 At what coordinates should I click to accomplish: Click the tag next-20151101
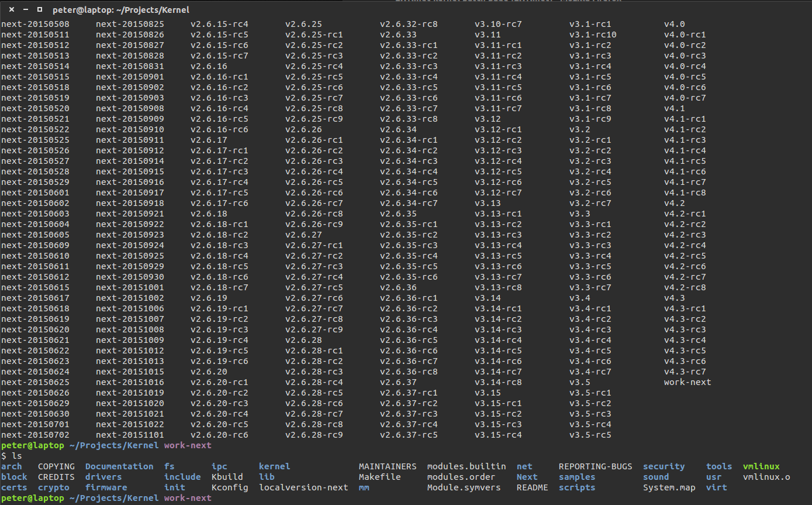(x=130, y=435)
